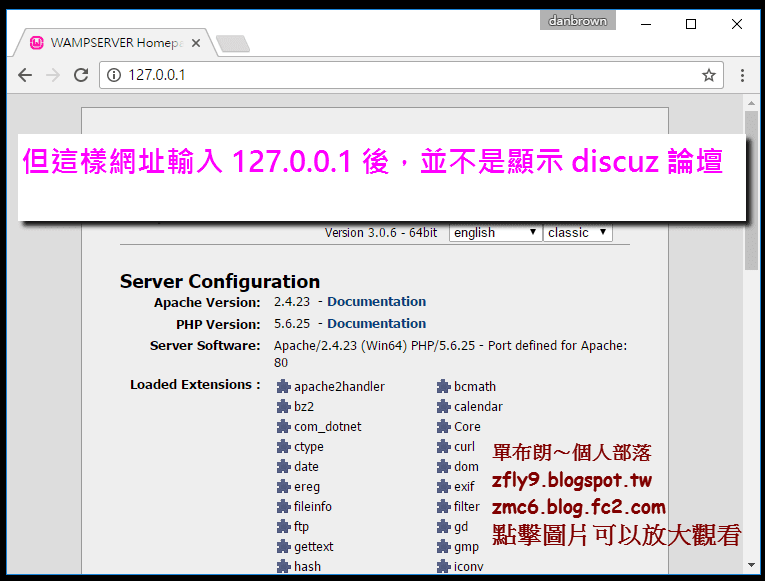
Task: Click the fileinfo extension name
Action: 313,507
